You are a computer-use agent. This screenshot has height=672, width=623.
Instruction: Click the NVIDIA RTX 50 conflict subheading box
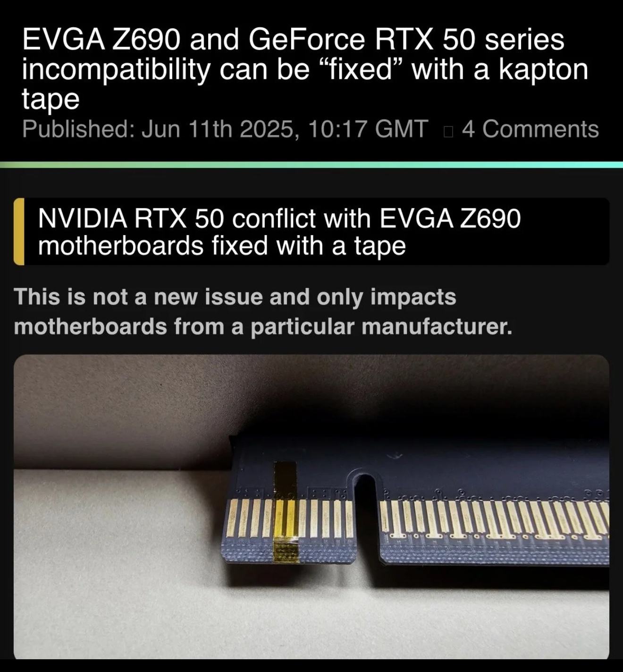point(311,231)
